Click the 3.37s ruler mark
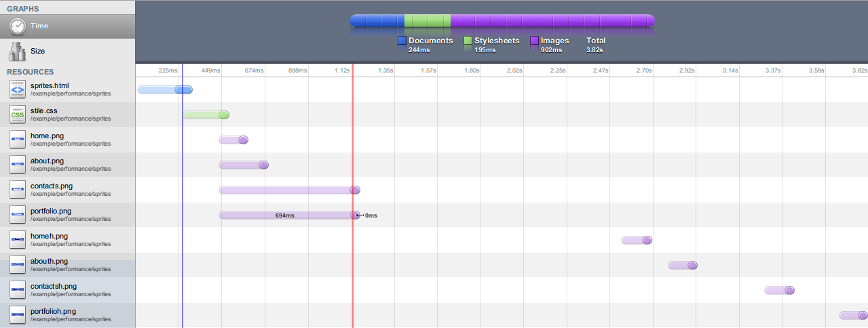The width and height of the screenshot is (868, 328). (772, 70)
